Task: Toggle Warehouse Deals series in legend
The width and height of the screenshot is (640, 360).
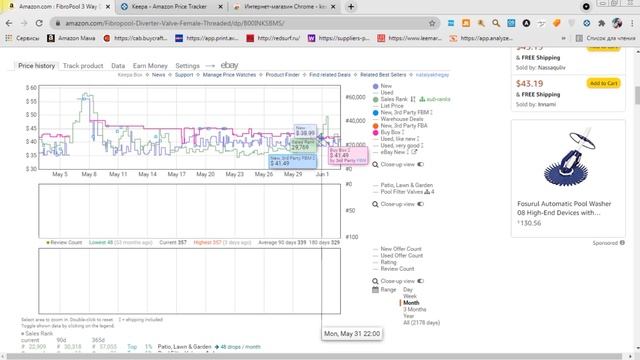Action: click(398, 119)
